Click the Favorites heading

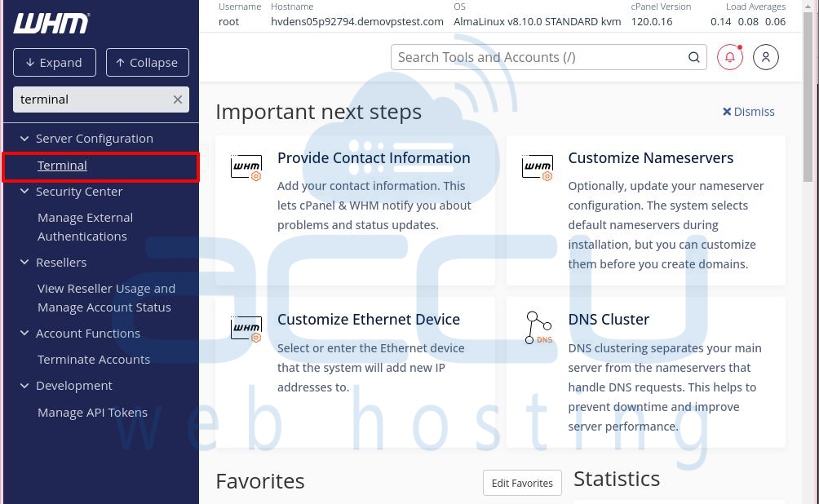(260, 481)
